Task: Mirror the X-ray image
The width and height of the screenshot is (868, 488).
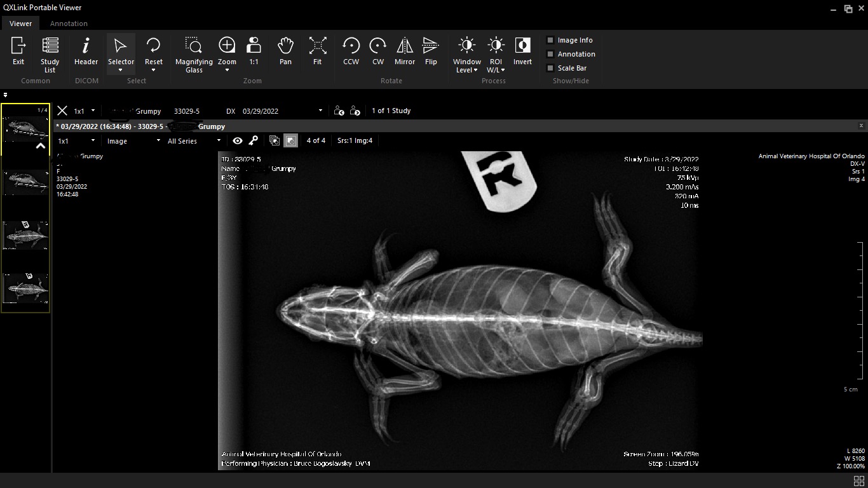Action: [404, 51]
